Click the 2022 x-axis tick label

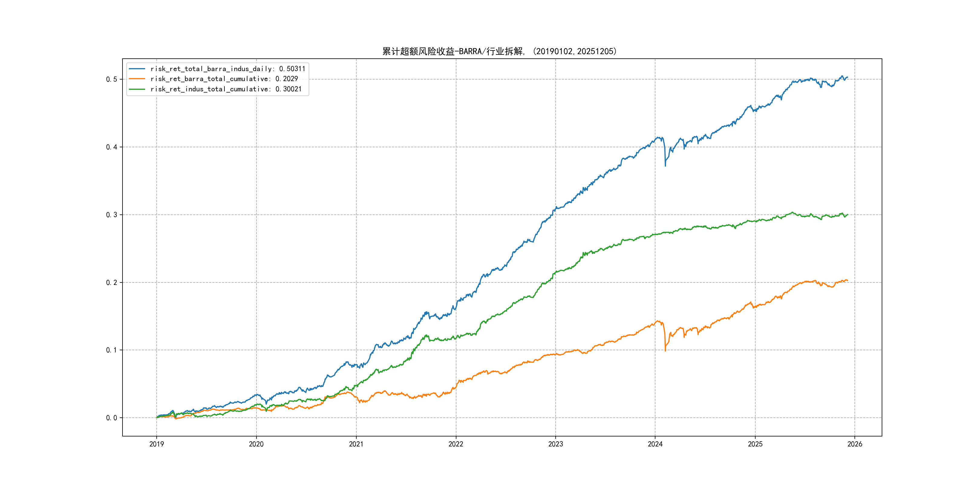coord(456,444)
